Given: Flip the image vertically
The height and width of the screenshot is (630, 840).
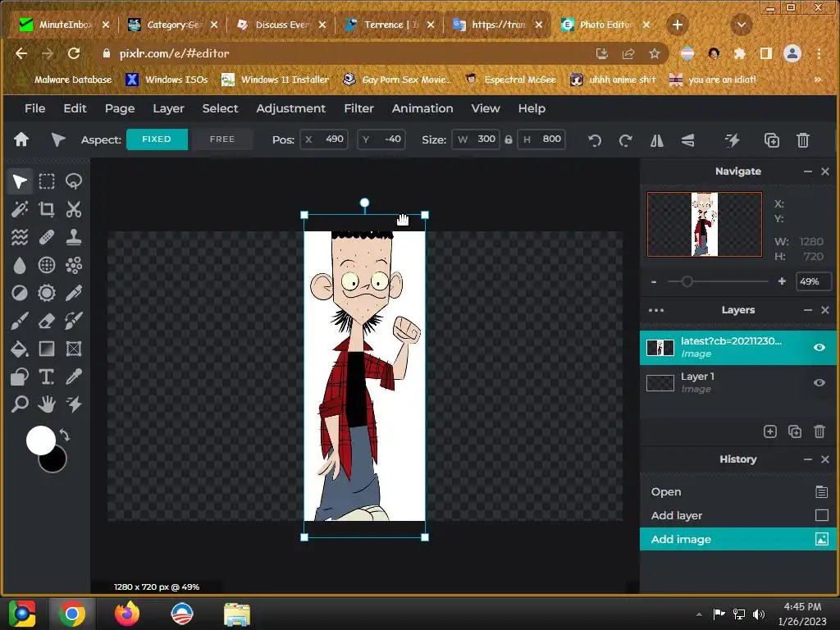Looking at the screenshot, I should tap(688, 140).
